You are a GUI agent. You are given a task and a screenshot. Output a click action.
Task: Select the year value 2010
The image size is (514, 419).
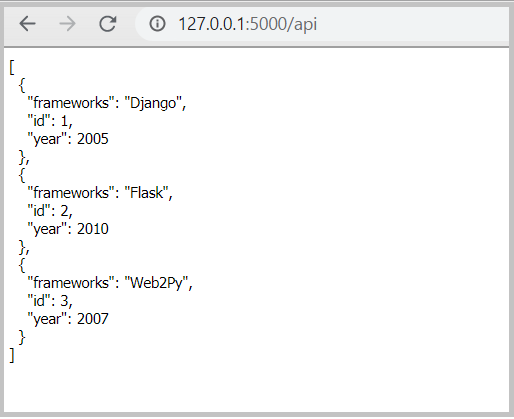tap(93, 229)
